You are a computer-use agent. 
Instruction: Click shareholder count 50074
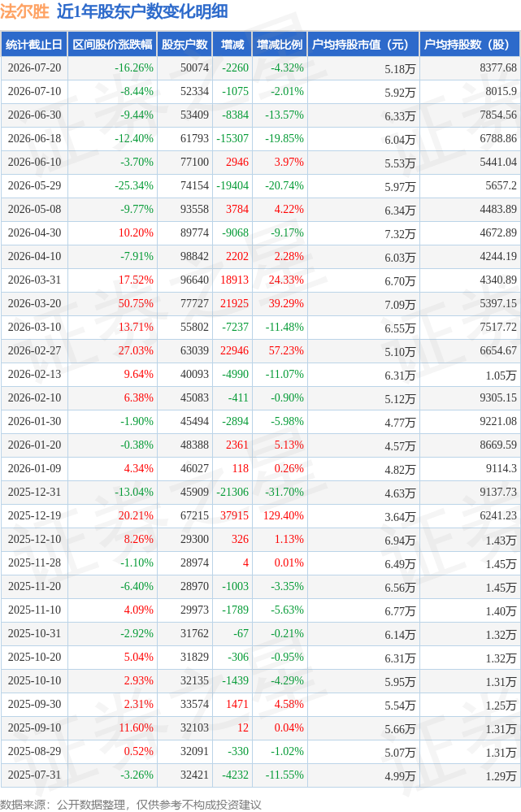pyautogui.click(x=195, y=67)
